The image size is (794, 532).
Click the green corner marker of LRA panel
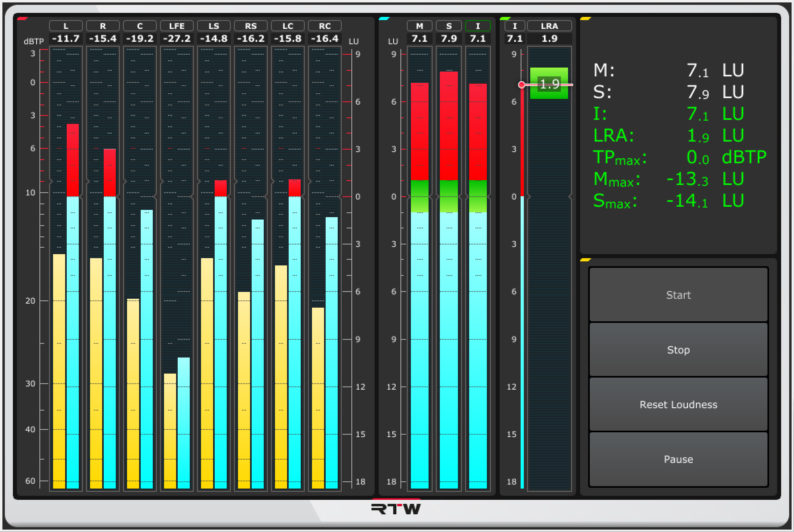coord(505,18)
